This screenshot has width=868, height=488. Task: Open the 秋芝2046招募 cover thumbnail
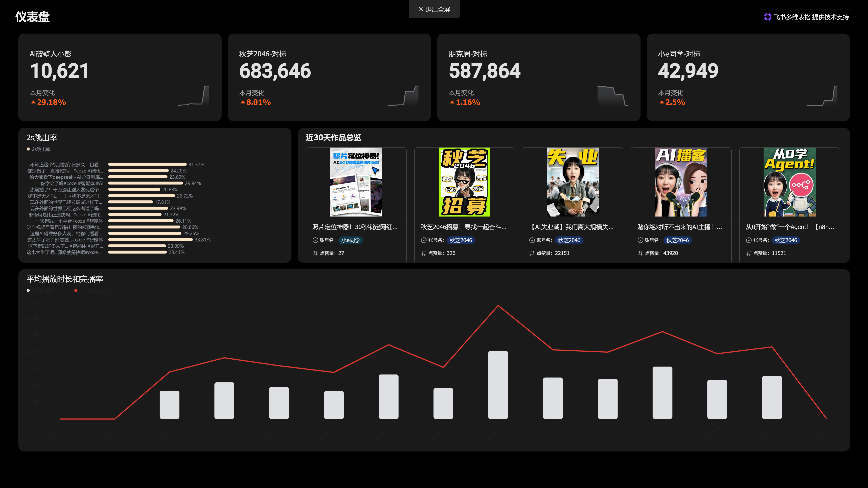pyautogui.click(x=464, y=182)
